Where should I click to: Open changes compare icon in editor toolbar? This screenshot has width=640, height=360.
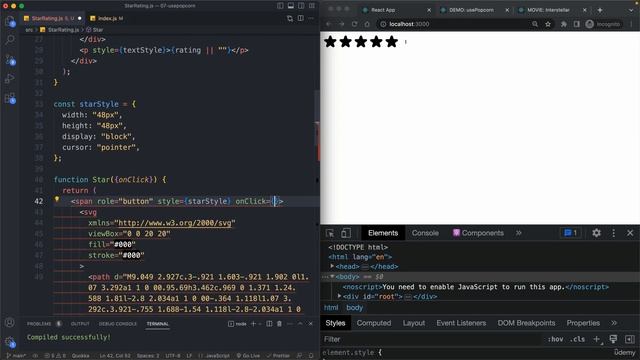tap(290, 18)
